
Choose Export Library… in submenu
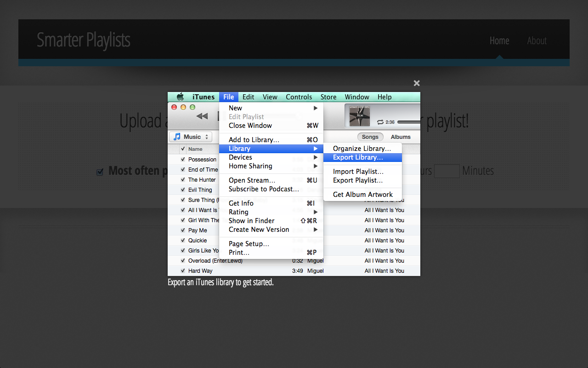[x=363, y=157]
